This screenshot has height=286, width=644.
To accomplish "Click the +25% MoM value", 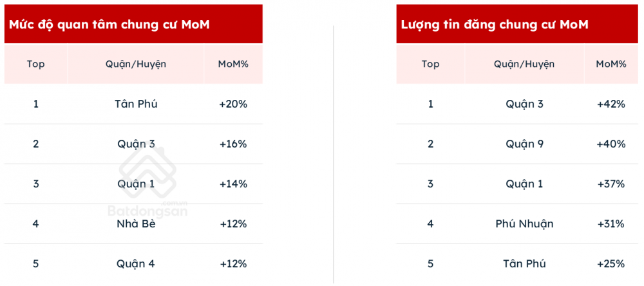I will (x=611, y=263).
